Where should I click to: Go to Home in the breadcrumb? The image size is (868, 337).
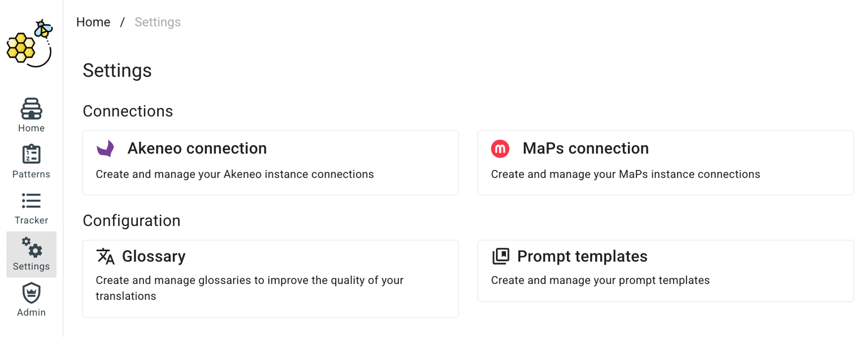pos(93,22)
